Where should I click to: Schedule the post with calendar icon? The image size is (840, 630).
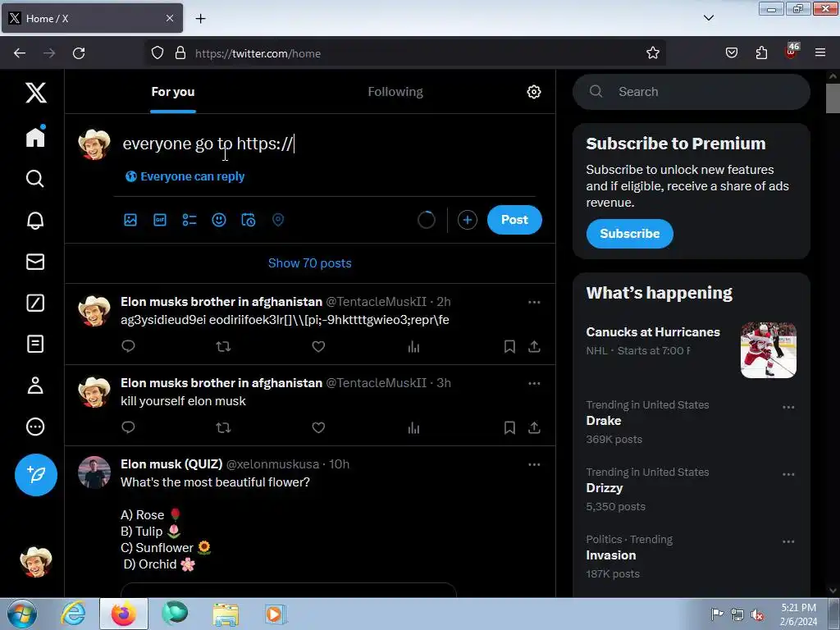248,220
